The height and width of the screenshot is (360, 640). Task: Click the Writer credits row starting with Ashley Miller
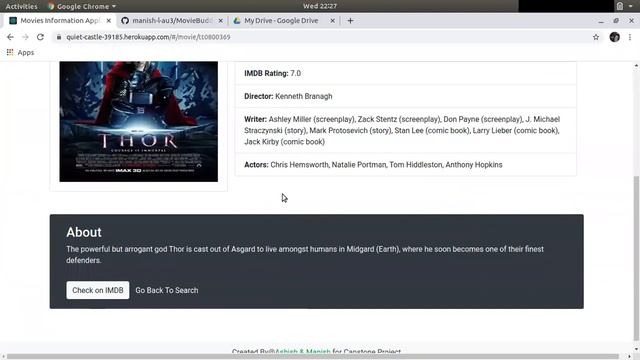(x=406, y=131)
